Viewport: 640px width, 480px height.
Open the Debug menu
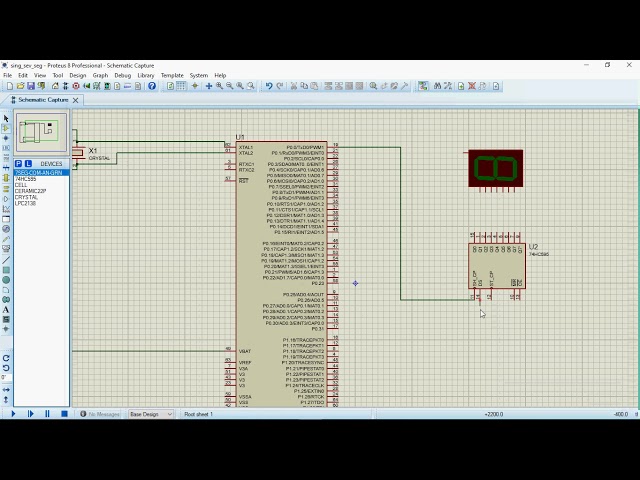pos(122,75)
